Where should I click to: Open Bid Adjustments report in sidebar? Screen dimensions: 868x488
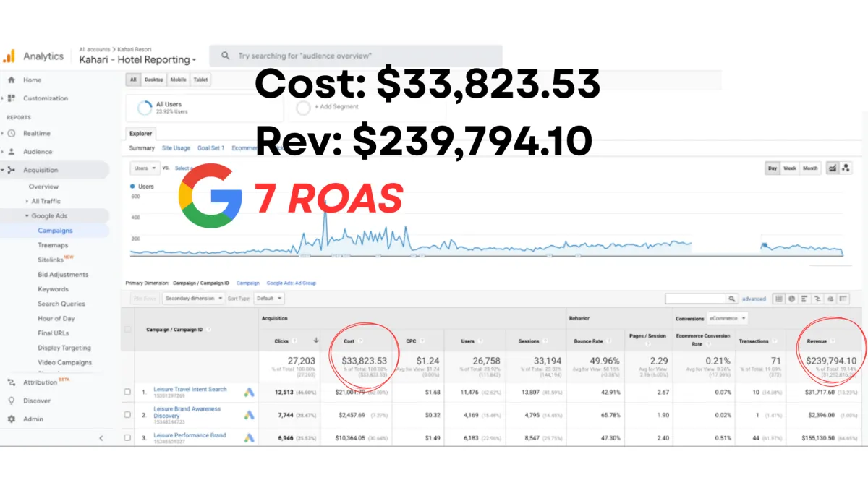tap(63, 275)
